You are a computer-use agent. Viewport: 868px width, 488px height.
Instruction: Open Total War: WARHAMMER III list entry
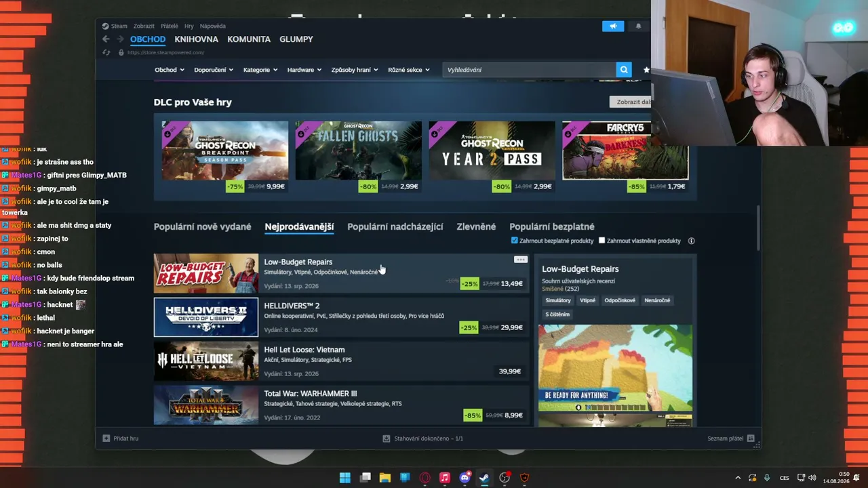pyautogui.click(x=341, y=405)
